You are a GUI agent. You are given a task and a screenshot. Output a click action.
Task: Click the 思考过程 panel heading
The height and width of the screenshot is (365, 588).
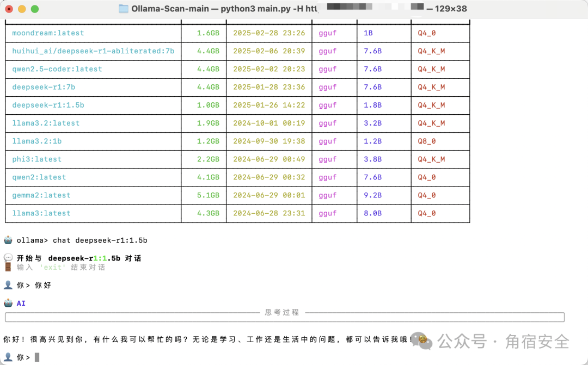[x=281, y=312]
